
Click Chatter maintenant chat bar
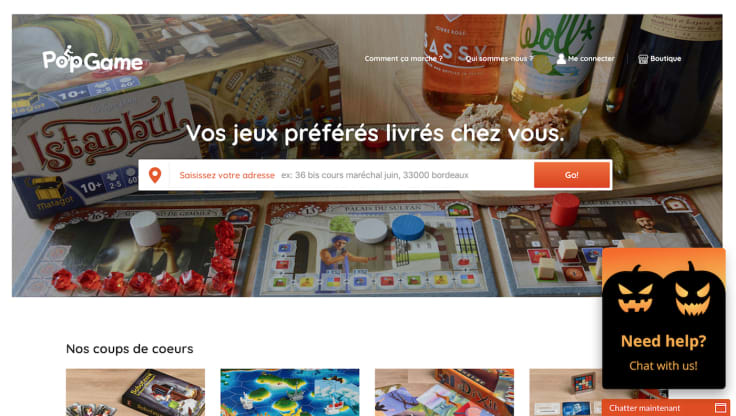click(666, 408)
